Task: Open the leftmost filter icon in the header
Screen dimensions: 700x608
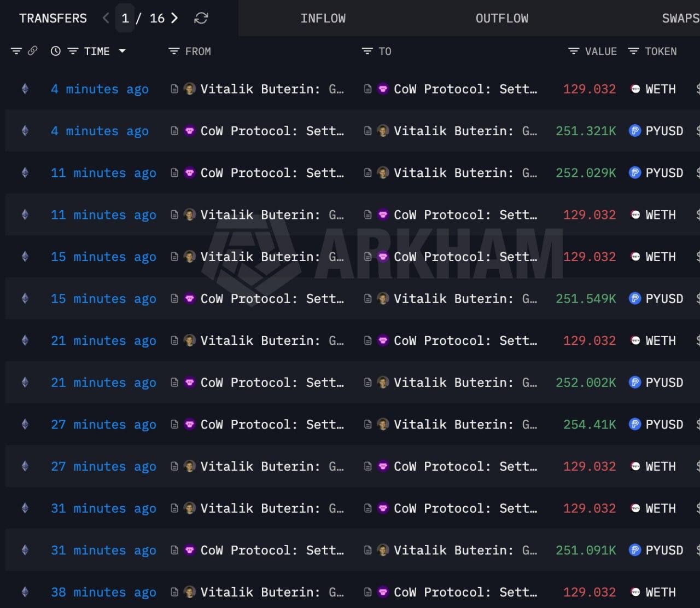Action: [16, 51]
